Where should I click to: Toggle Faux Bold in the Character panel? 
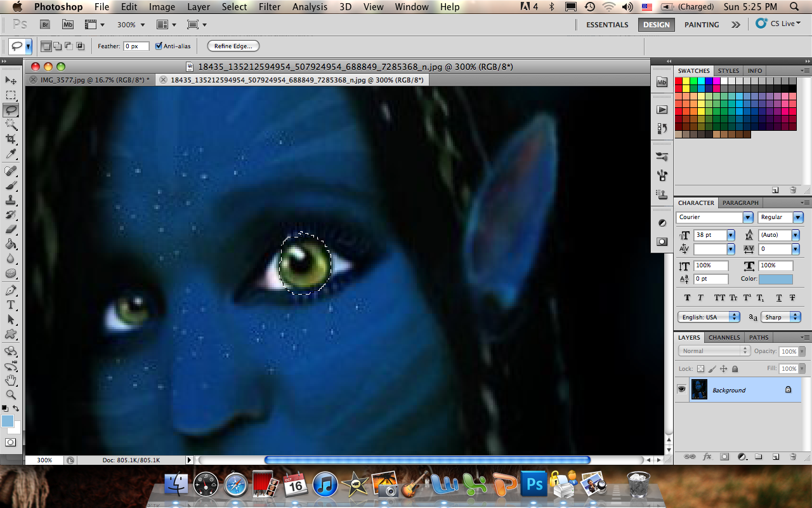pyautogui.click(x=687, y=298)
